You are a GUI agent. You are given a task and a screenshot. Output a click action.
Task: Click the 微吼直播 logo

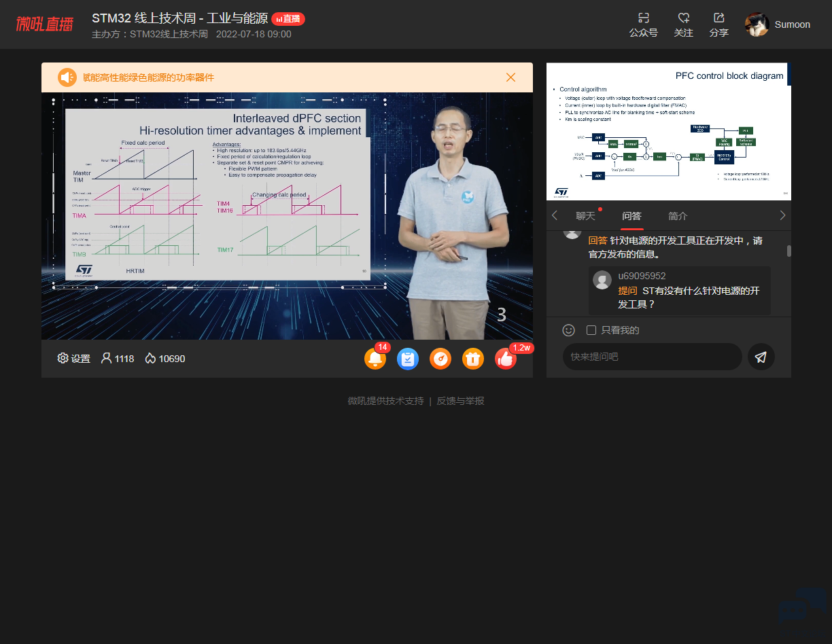45,24
